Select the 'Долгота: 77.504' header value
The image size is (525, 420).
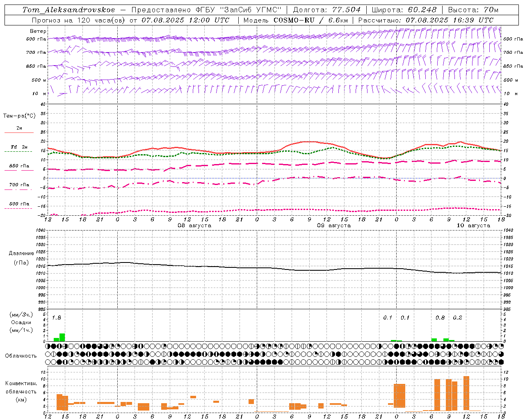(327, 10)
